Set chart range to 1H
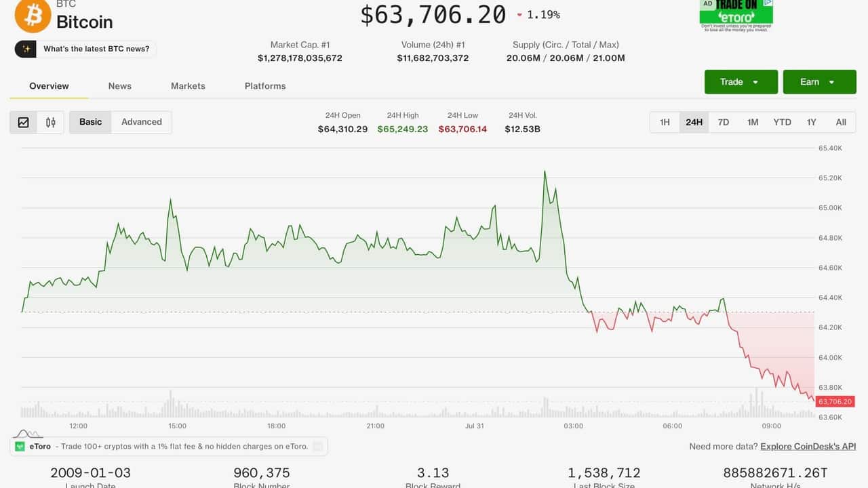Image resolution: width=868 pixels, height=488 pixels. point(665,122)
